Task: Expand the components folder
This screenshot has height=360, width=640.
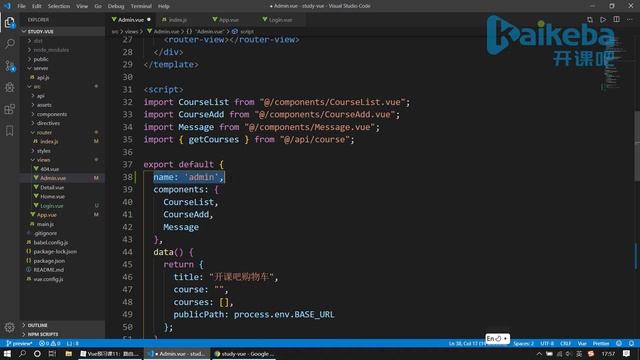Action: coord(62,114)
